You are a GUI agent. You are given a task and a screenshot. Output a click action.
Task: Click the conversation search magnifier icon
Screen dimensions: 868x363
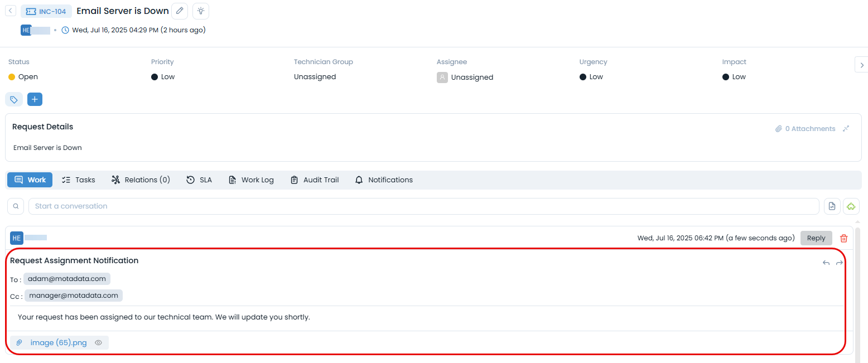click(16, 206)
